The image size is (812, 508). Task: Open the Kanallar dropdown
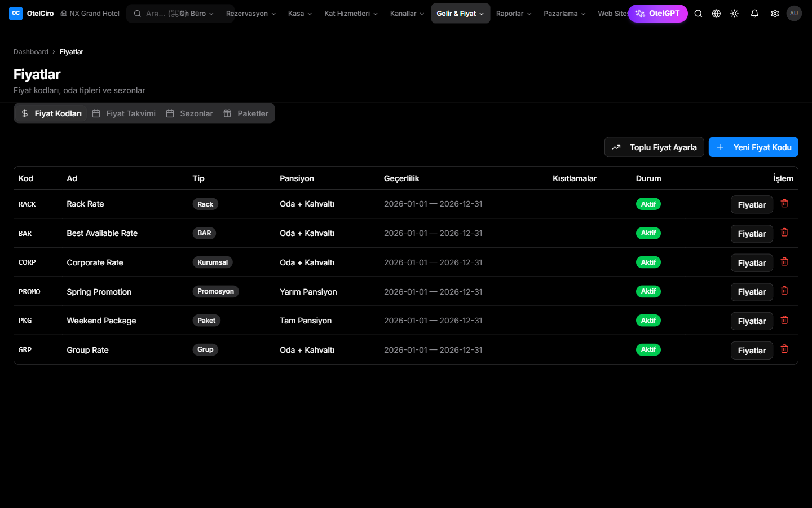(407, 14)
